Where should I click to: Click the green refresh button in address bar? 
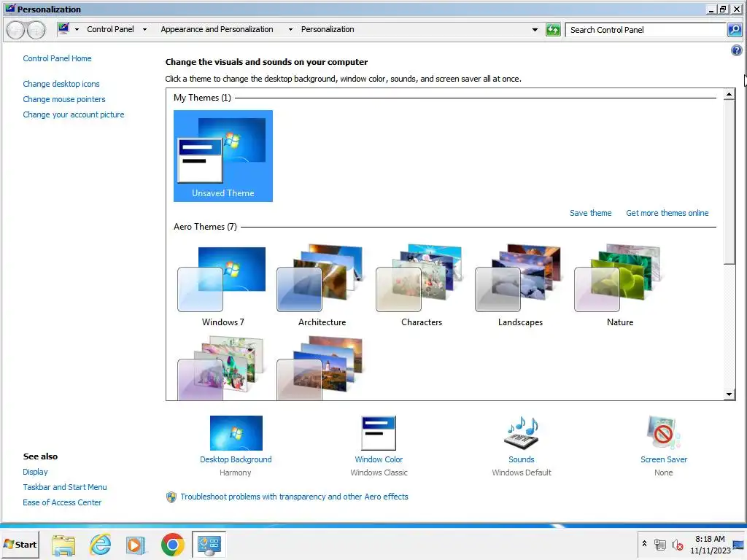(x=553, y=29)
